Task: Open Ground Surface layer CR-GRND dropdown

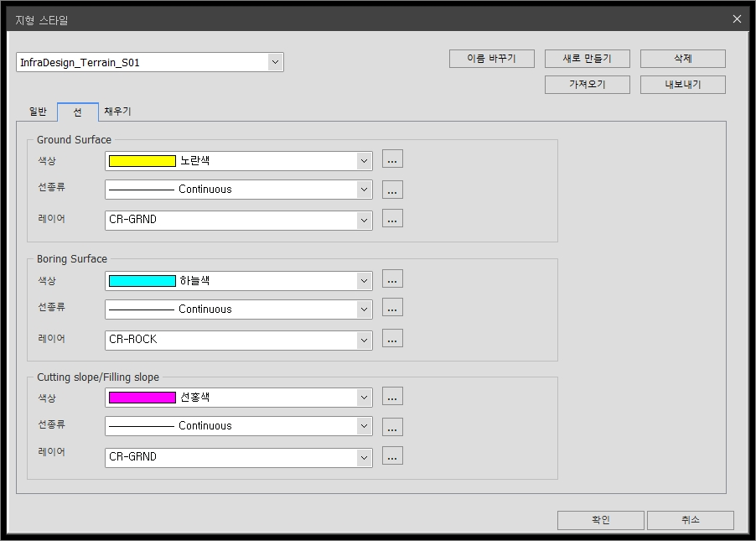Action: click(239, 220)
